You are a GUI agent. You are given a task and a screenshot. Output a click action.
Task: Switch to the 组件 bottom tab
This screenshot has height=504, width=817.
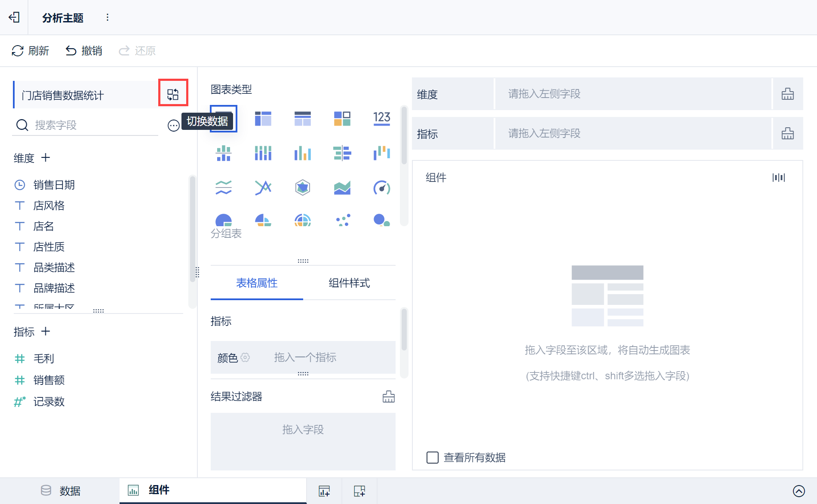click(212, 490)
